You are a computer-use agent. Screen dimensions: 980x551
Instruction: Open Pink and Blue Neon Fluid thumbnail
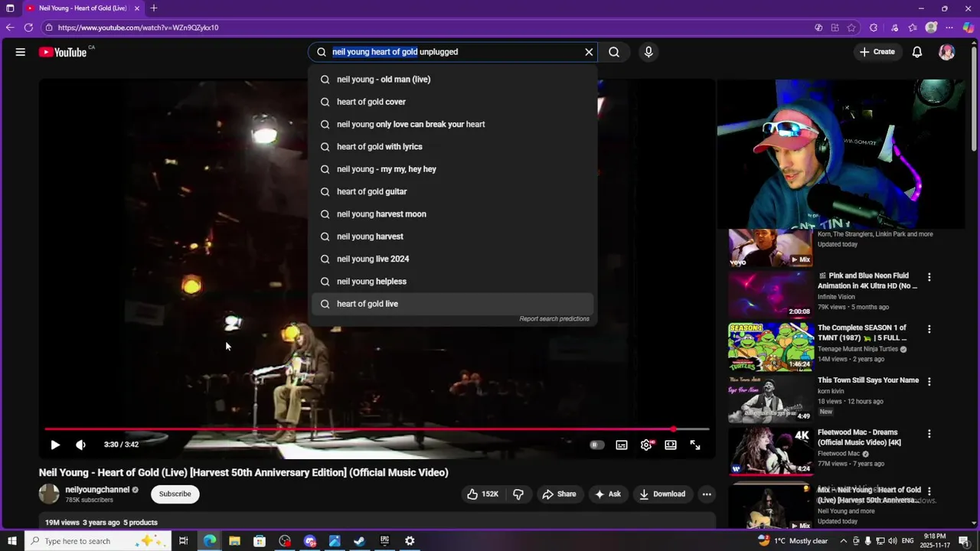click(x=770, y=295)
